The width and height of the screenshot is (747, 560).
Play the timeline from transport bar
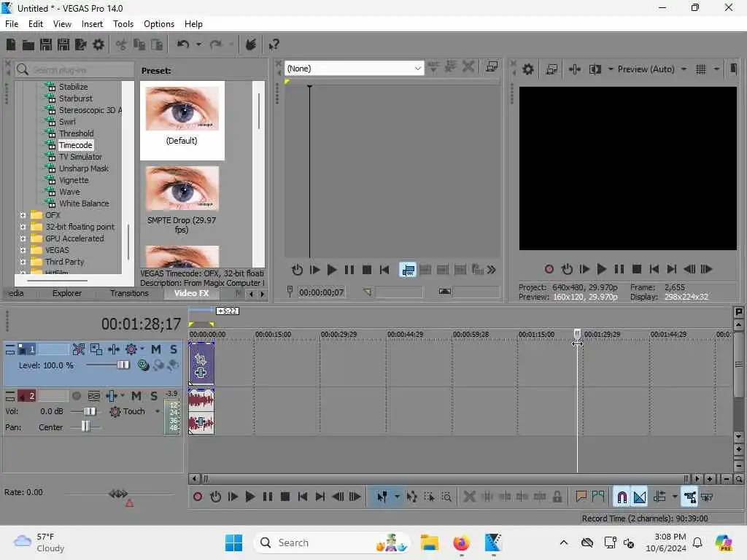(250, 497)
